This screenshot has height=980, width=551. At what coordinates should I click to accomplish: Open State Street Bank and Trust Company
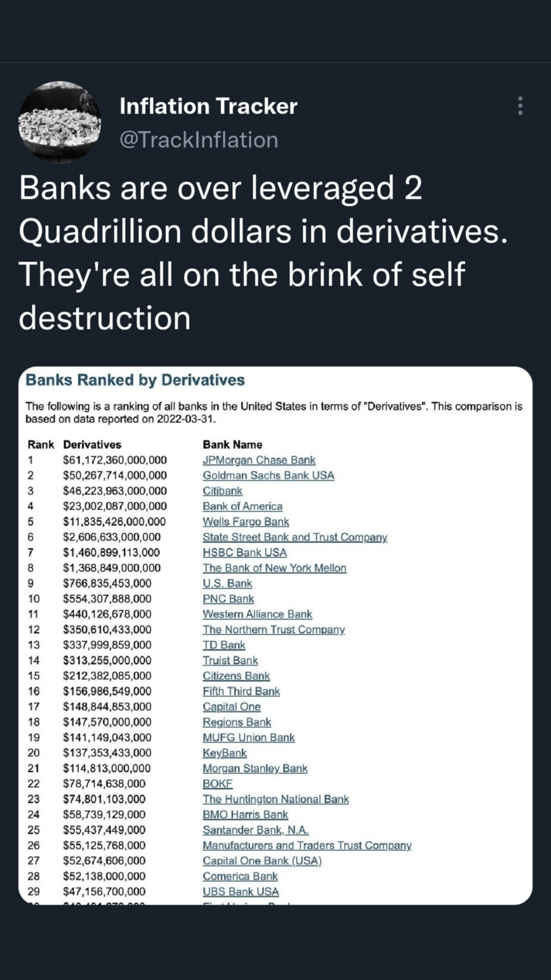294,537
